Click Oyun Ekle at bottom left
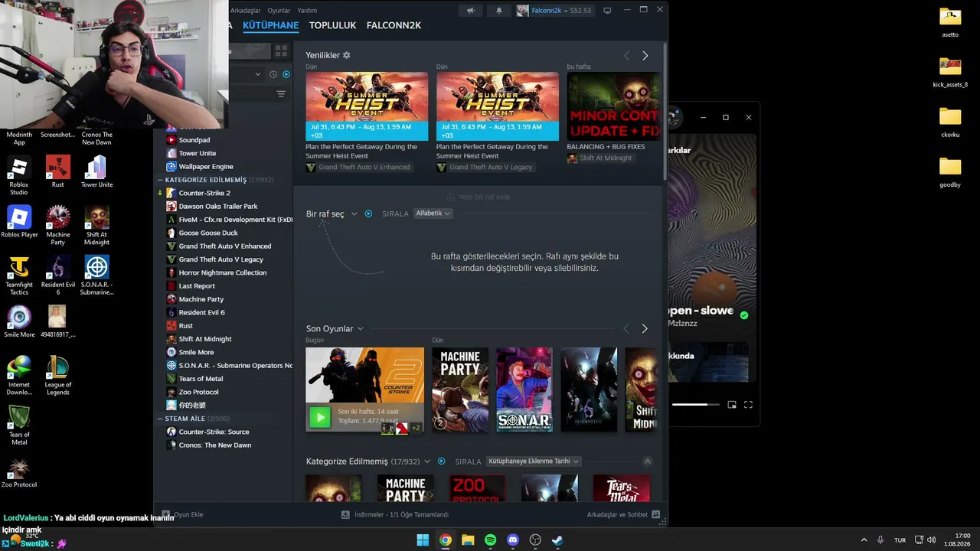This screenshot has width=980, height=551. coord(182,515)
